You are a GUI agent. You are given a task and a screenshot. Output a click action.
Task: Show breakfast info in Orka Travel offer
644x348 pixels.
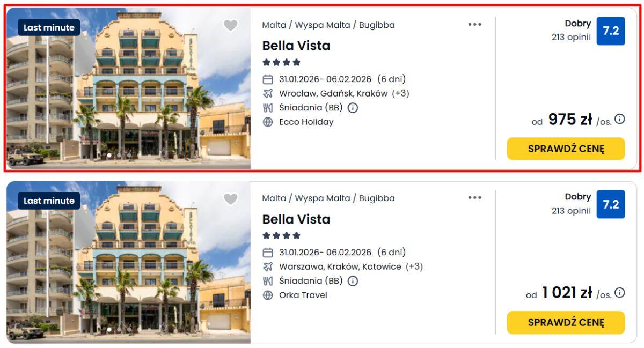[353, 280]
